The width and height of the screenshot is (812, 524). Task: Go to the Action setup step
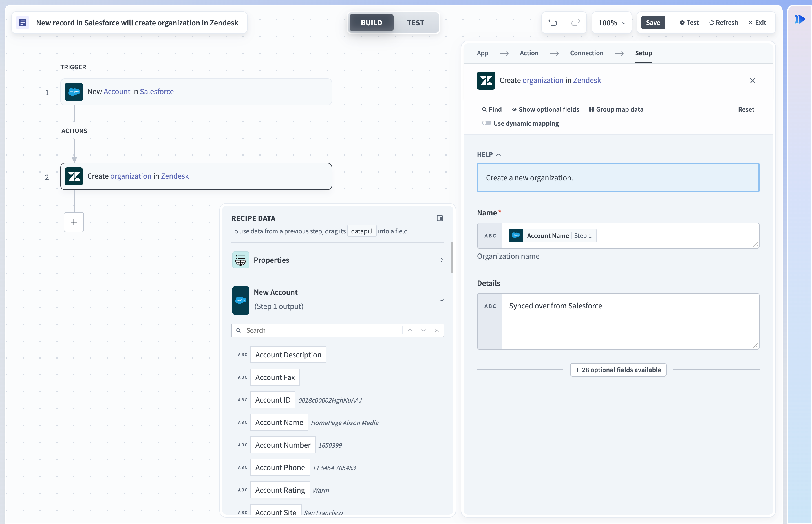pyautogui.click(x=529, y=53)
